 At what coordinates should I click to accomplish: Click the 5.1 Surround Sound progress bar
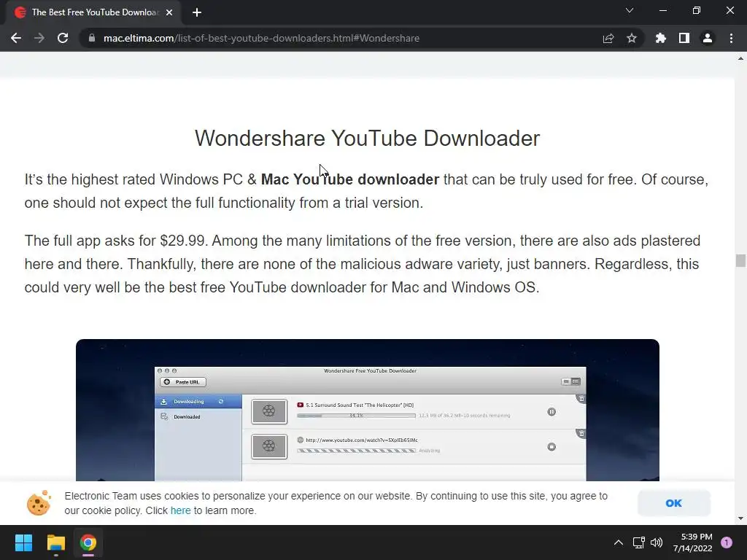(x=356, y=416)
